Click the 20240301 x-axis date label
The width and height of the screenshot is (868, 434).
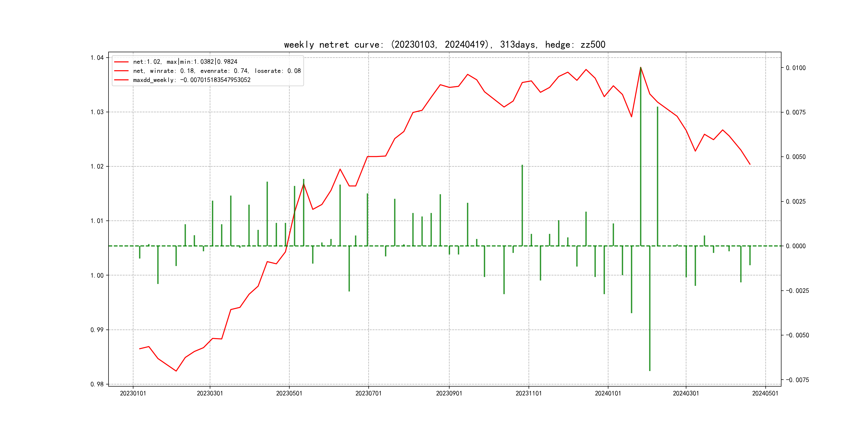tap(686, 393)
